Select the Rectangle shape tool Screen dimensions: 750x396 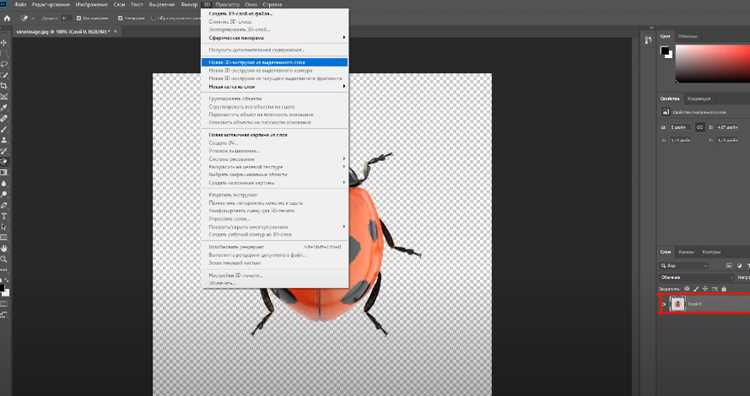click(x=4, y=237)
